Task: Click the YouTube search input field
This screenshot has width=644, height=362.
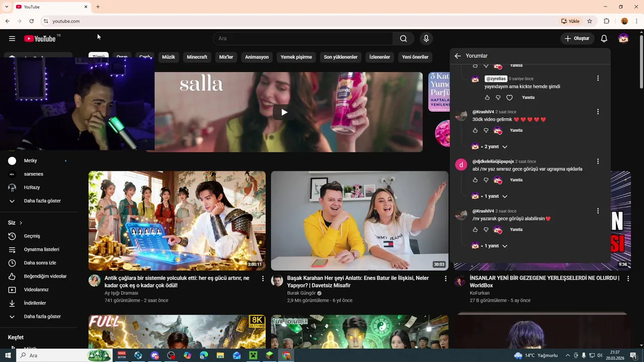Action: tap(303, 39)
